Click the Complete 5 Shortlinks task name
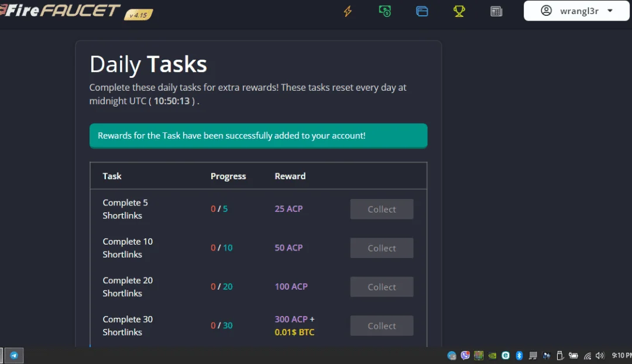 125,209
